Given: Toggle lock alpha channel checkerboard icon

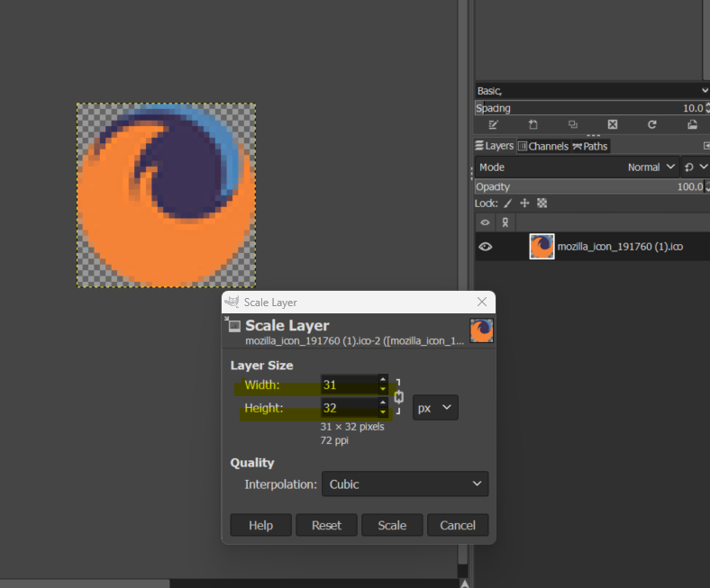Looking at the screenshot, I should (542, 204).
